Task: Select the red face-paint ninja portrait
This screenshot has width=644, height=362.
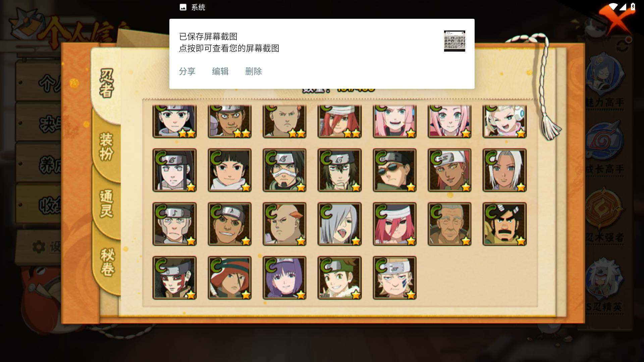Action: tap(174, 278)
